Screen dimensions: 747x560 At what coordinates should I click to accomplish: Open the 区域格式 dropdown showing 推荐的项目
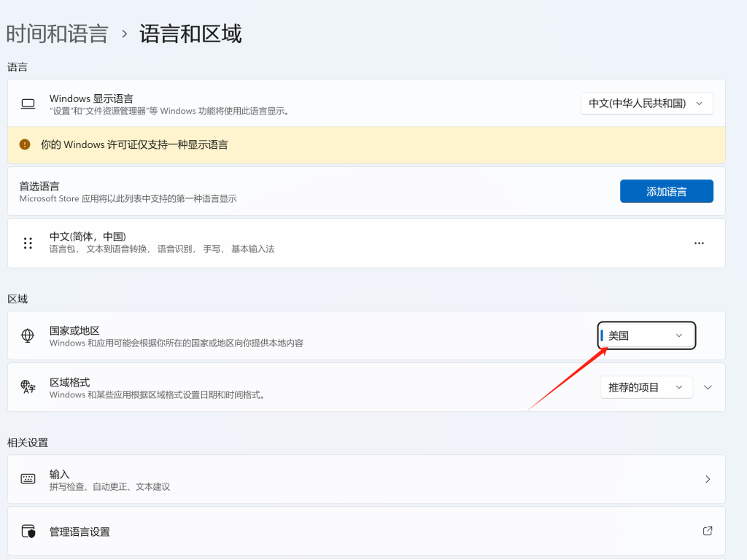click(646, 387)
